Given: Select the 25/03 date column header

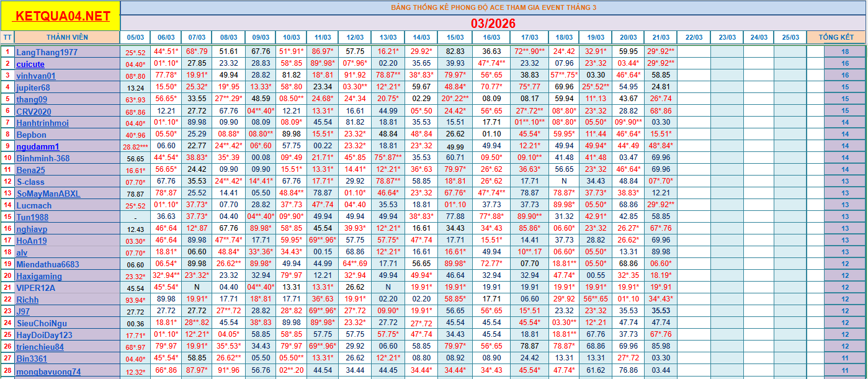Looking at the screenshot, I should coord(790,37).
